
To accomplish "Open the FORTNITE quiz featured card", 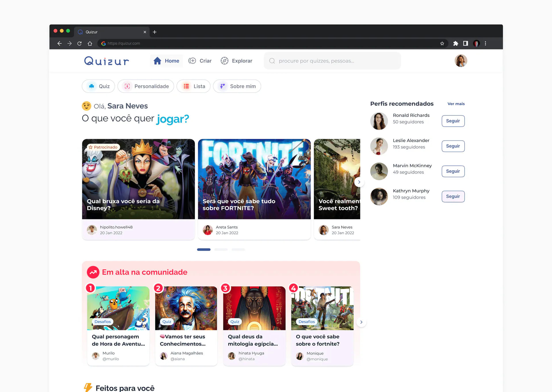I will (254, 189).
